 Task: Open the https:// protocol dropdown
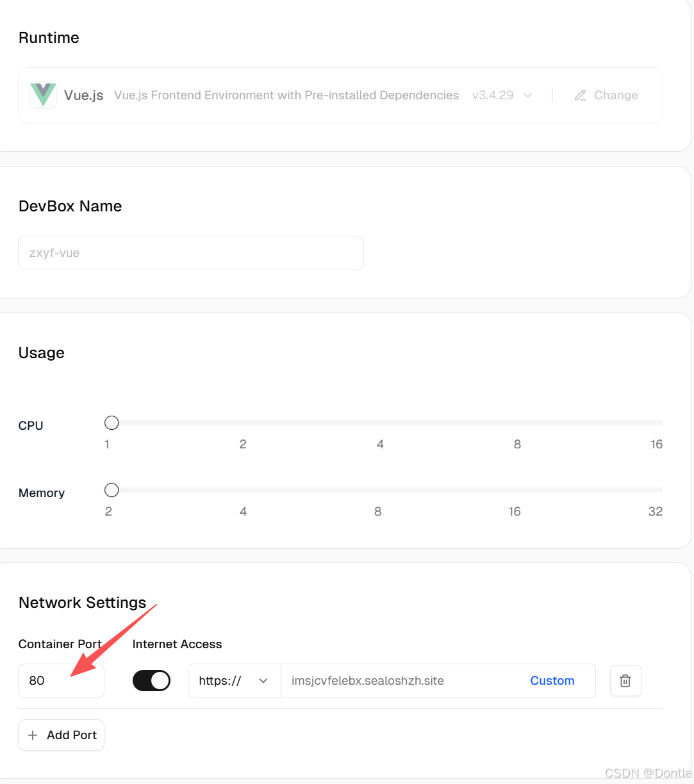click(x=234, y=681)
